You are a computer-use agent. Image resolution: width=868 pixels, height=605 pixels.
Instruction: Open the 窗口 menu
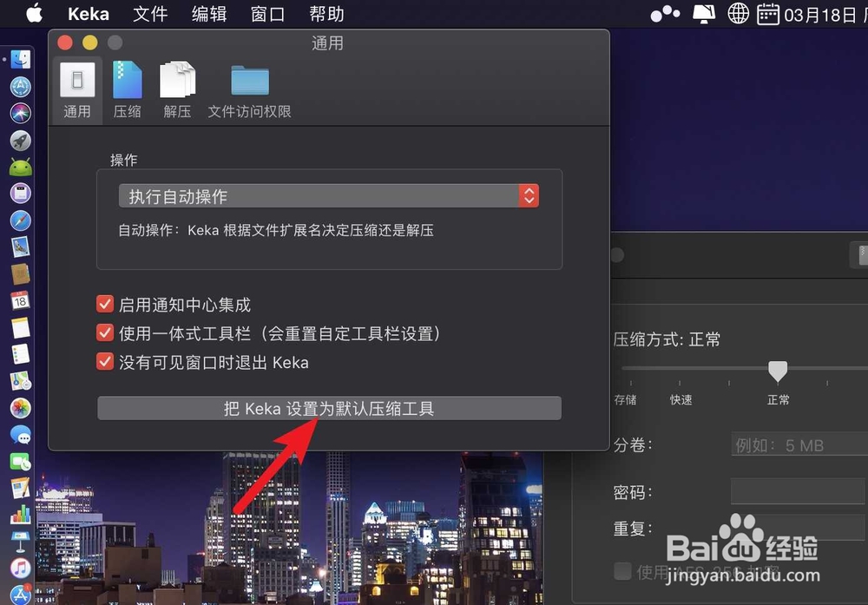tap(268, 13)
